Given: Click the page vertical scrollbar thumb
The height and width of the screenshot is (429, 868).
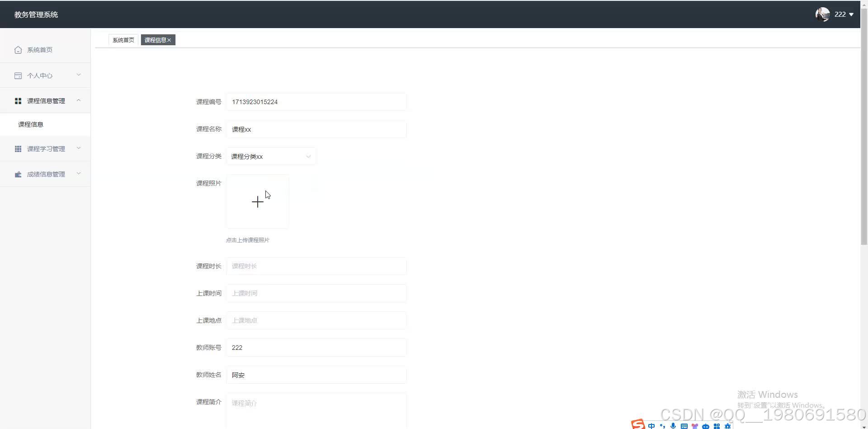Looking at the screenshot, I should pos(864,128).
